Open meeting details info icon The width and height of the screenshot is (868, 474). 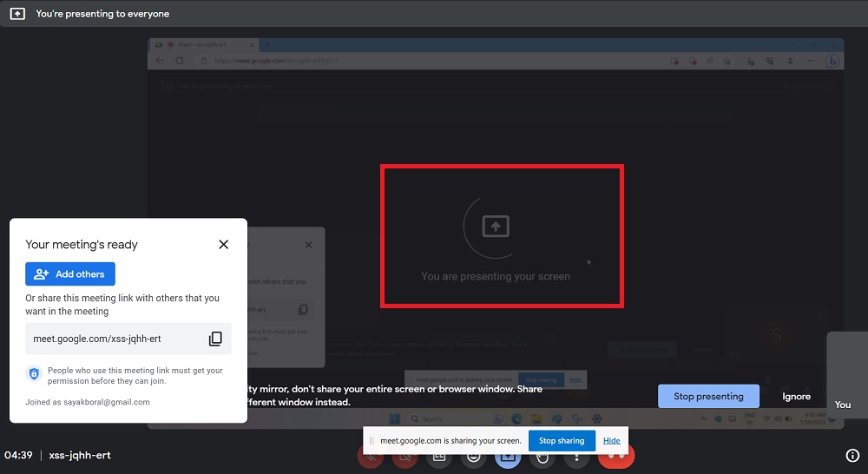pos(852,455)
